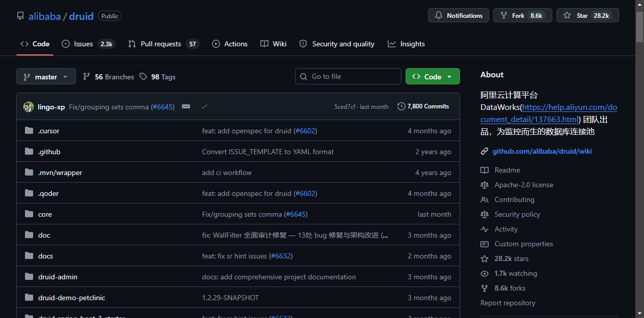Screen dimensions: 644x318
Task: Expand commit message ellipsis button
Action: (x=186, y=106)
